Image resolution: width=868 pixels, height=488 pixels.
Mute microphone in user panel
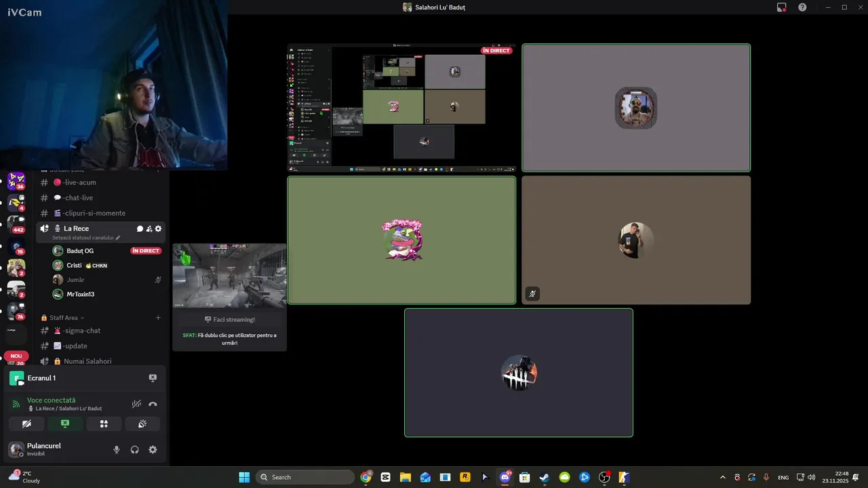[117, 449]
